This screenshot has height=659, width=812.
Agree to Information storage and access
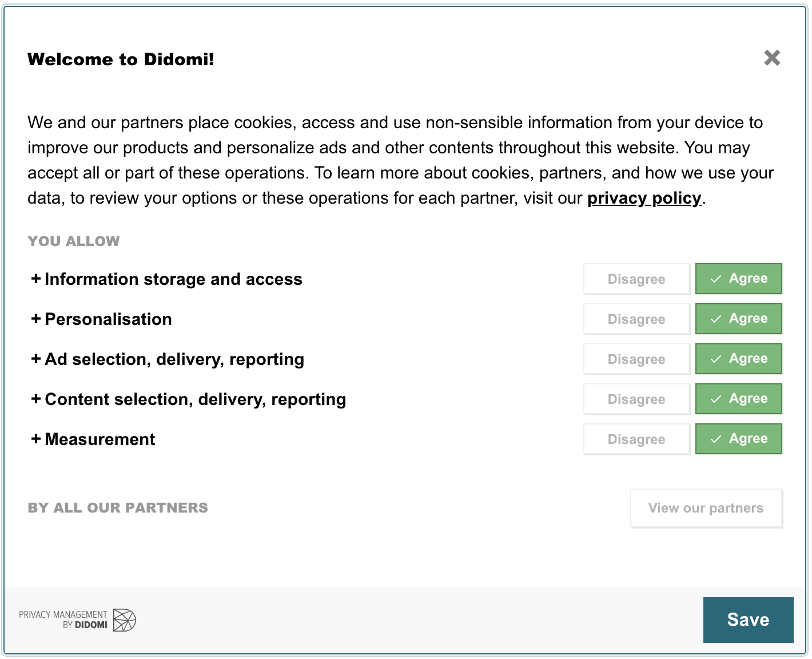pyautogui.click(x=738, y=279)
